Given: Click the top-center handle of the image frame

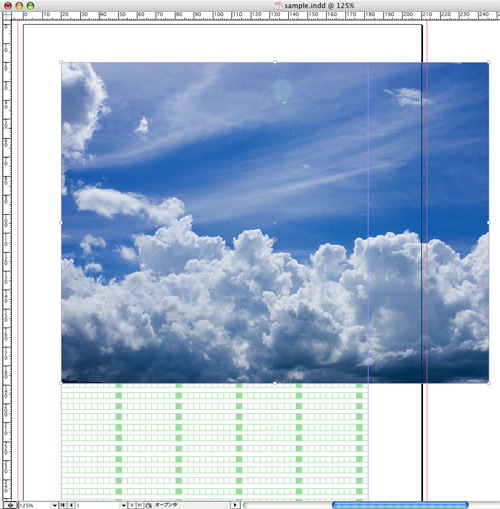Looking at the screenshot, I should tap(275, 62).
